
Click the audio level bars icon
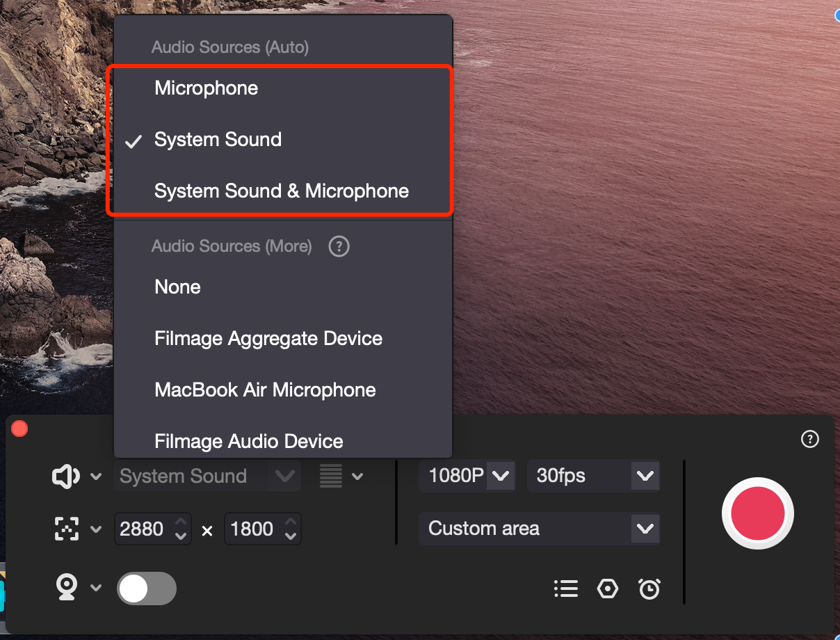[x=331, y=477]
